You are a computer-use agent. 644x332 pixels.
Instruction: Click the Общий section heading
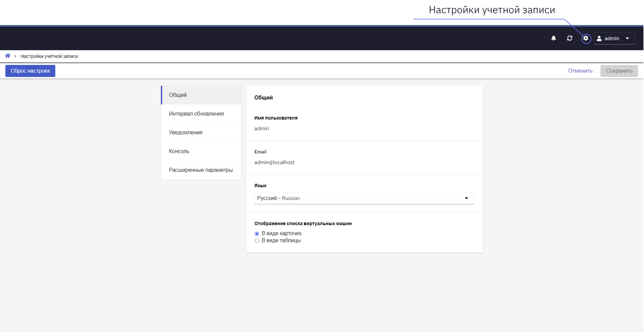point(264,98)
